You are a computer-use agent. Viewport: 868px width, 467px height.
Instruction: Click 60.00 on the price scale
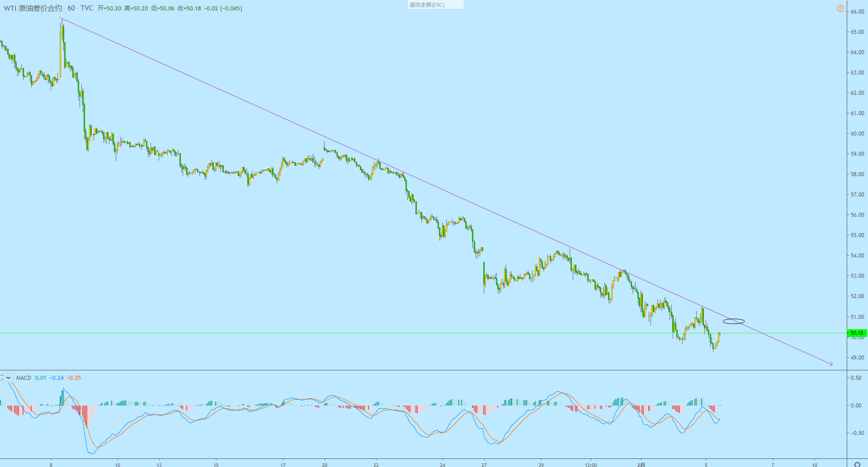[x=857, y=134]
